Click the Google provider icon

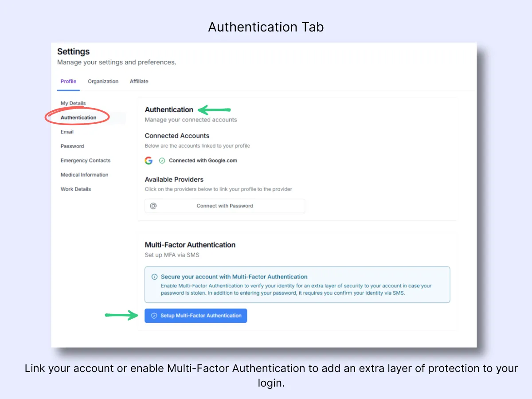point(149,160)
